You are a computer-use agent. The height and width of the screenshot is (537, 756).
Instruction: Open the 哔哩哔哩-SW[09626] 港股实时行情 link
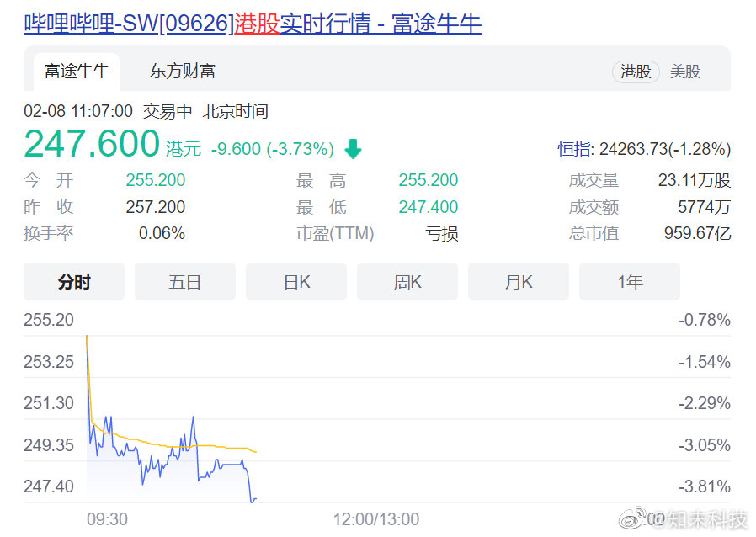(x=253, y=23)
